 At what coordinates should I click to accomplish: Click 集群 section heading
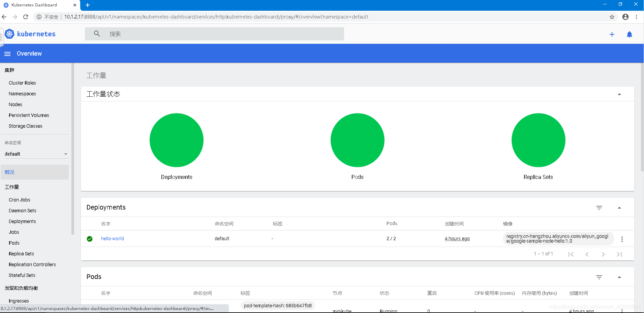click(9, 70)
